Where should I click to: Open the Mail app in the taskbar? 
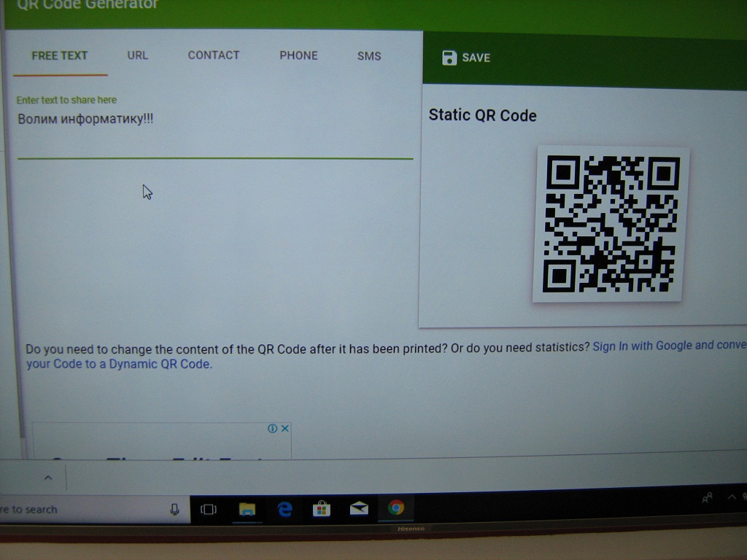coord(359,509)
